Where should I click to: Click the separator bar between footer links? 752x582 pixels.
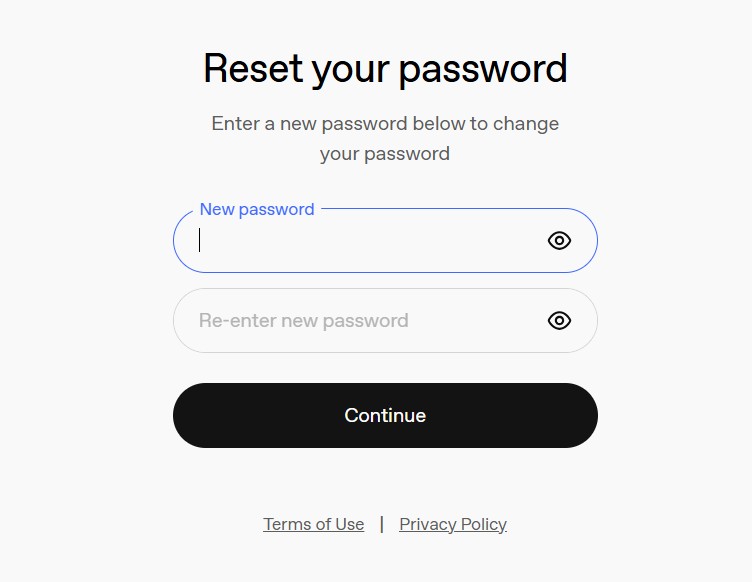point(382,524)
